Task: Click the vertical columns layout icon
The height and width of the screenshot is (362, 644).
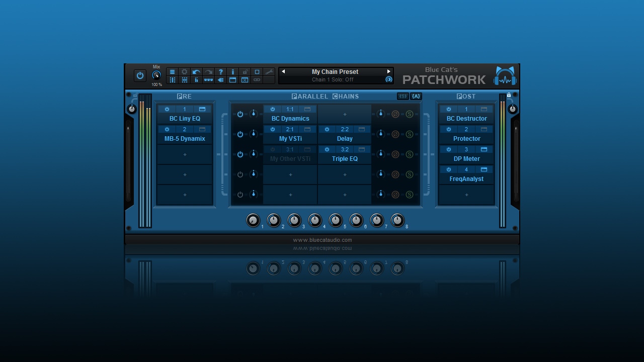Action: pos(173,80)
